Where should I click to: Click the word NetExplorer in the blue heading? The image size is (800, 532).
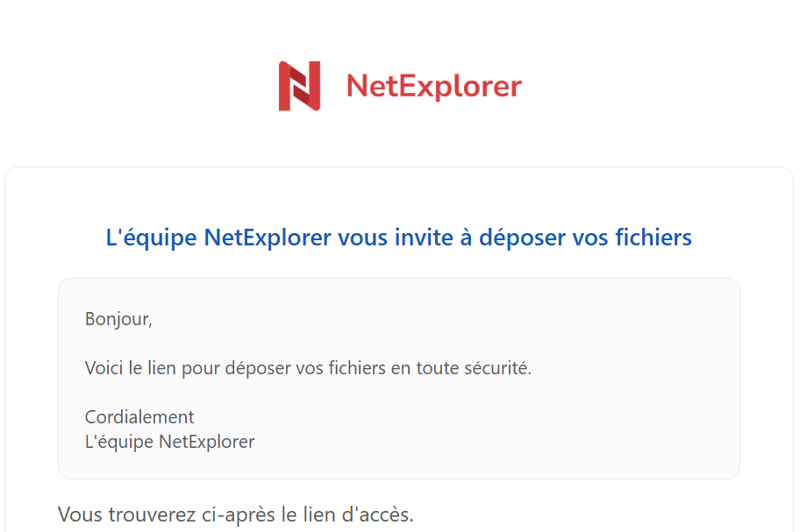coord(268,238)
